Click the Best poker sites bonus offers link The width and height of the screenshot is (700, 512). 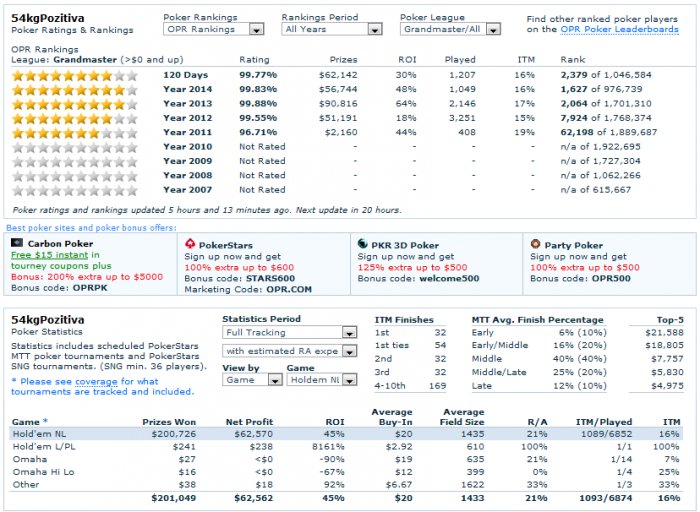click(91, 228)
